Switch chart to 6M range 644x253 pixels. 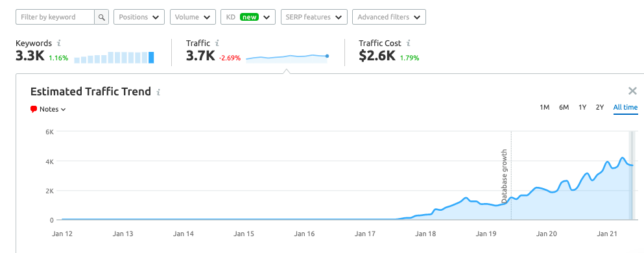(564, 107)
